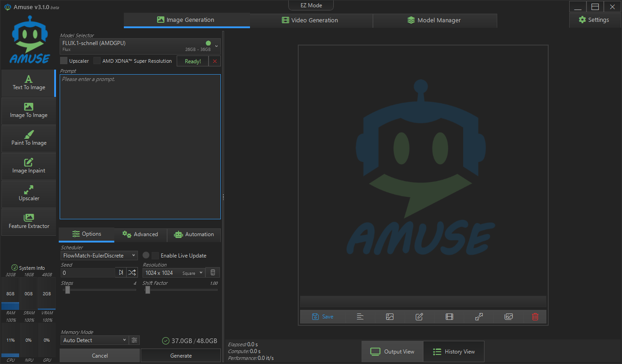Open the Advanced tab

[x=140, y=234]
